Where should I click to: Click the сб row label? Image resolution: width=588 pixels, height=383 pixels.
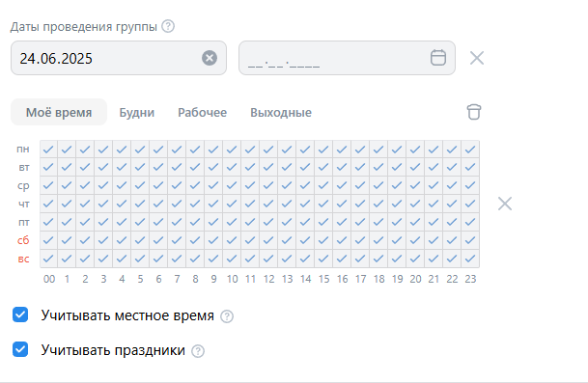23,240
